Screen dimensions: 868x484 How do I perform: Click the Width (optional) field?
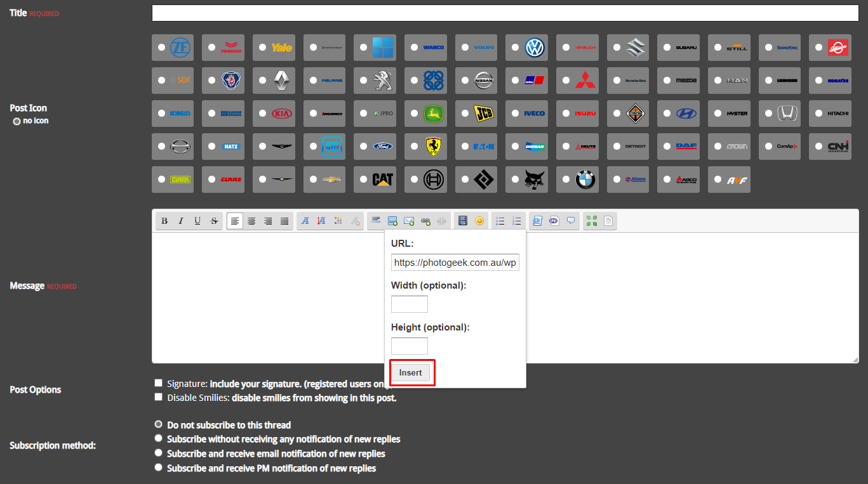410,304
